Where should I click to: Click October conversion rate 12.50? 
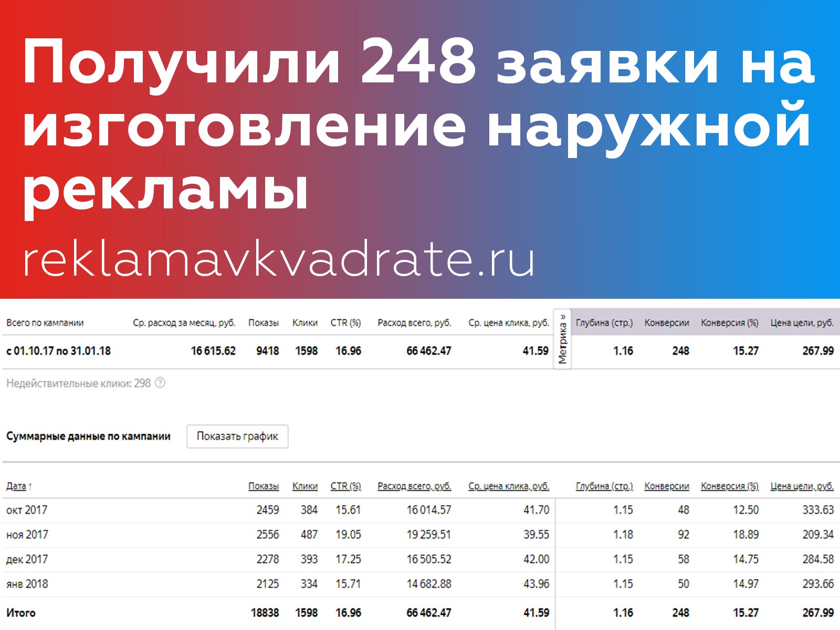click(x=746, y=510)
